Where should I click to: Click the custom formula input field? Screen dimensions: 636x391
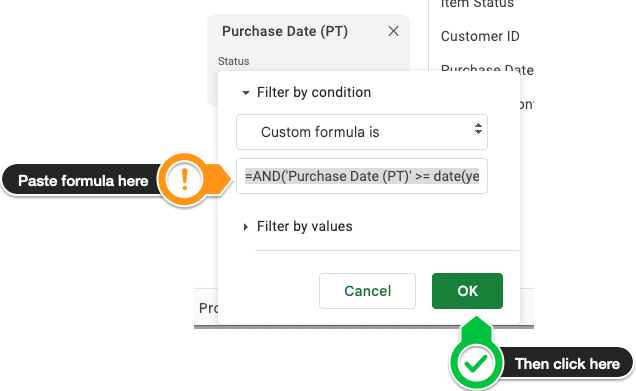tap(362, 176)
